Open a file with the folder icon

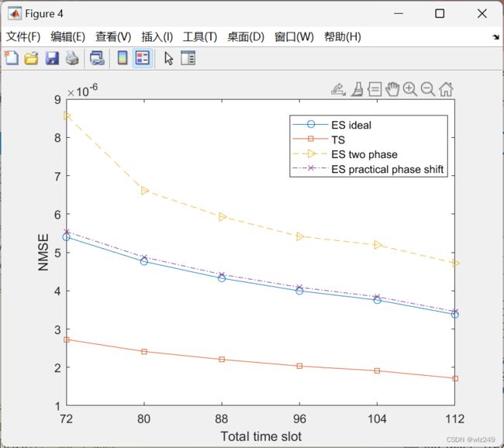[x=32, y=58]
